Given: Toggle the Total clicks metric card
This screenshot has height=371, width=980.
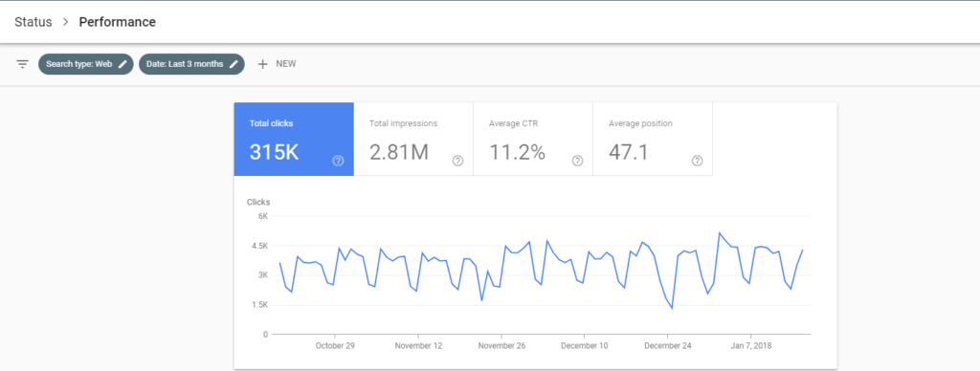Looking at the screenshot, I should (x=294, y=140).
